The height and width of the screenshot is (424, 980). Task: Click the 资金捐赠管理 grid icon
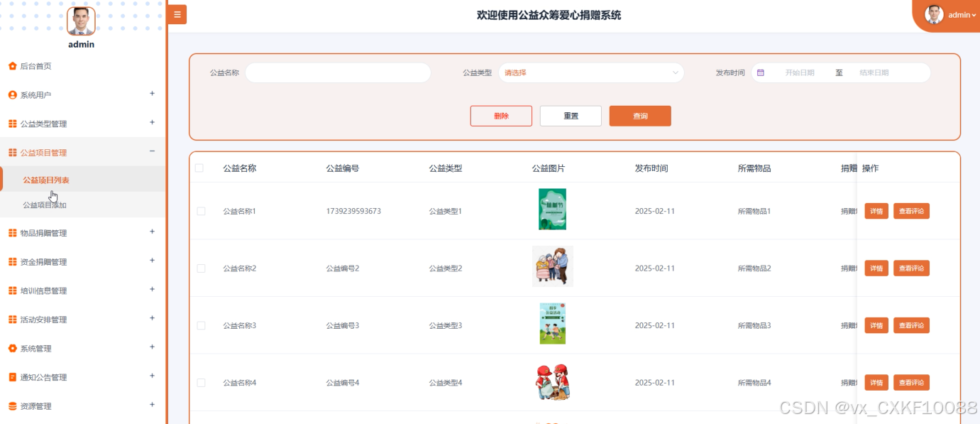tap(12, 262)
